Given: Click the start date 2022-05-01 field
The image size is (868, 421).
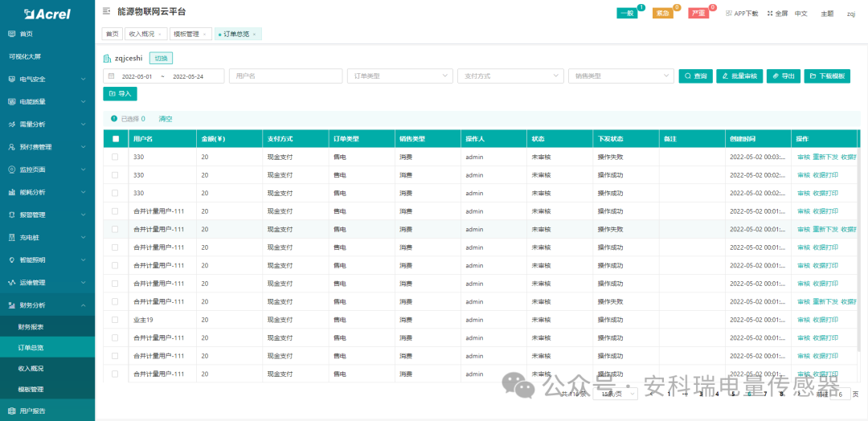Looking at the screenshot, I should click(137, 76).
